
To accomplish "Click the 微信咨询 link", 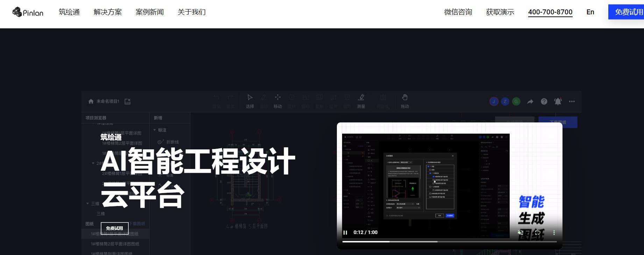I will click(x=458, y=12).
